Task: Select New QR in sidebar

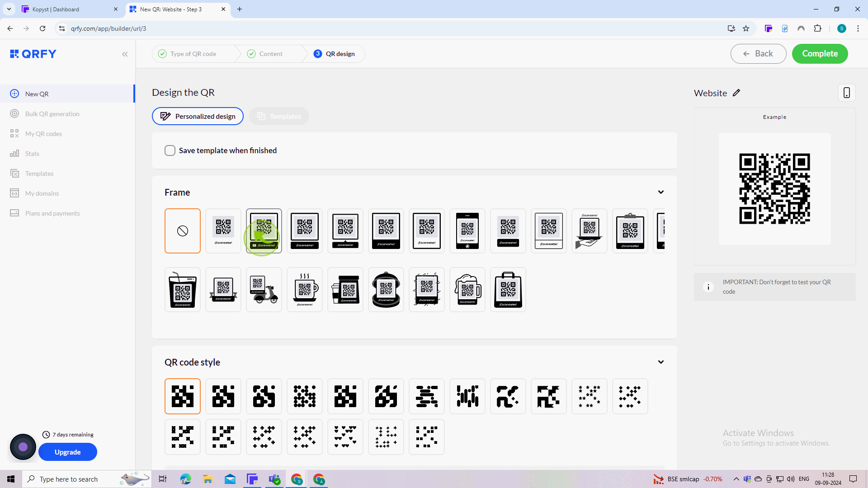Action: click(x=67, y=94)
